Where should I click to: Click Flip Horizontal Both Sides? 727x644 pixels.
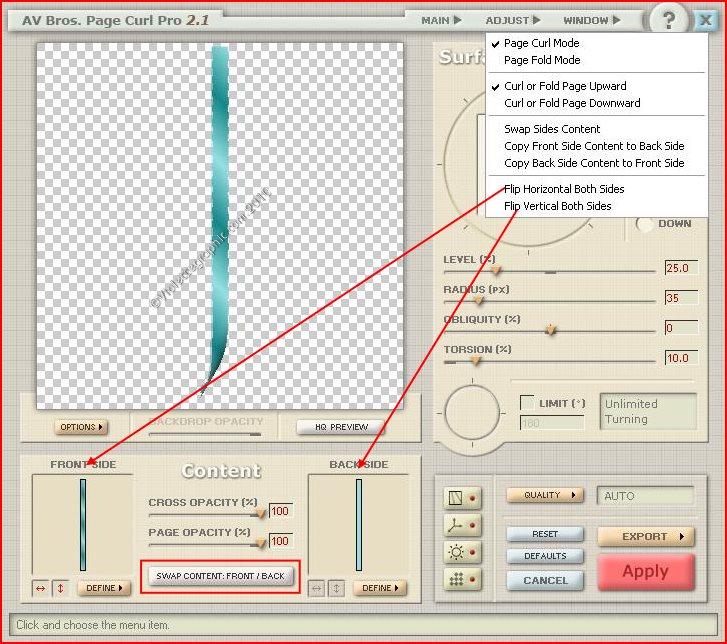(x=564, y=189)
